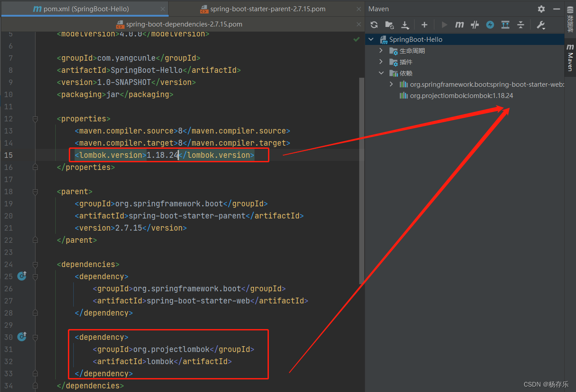Image resolution: width=576 pixels, height=392 pixels.
Task: Run Maven build play icon
Action: 444,25
